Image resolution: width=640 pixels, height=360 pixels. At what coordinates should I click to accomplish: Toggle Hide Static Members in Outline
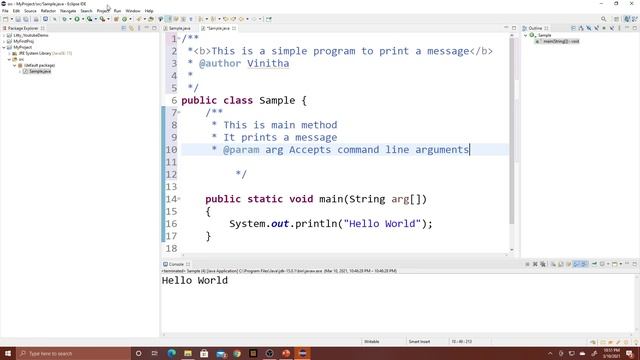pos(596,28)
